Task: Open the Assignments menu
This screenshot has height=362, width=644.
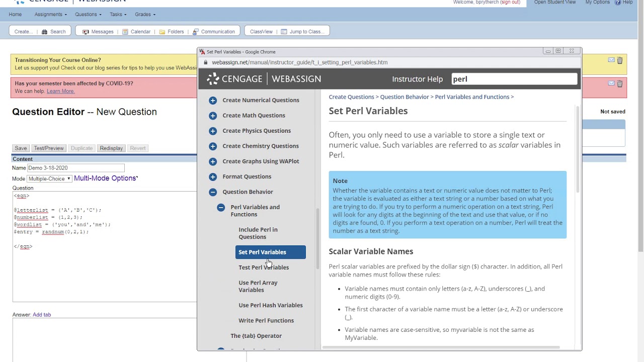Action: 50,14
